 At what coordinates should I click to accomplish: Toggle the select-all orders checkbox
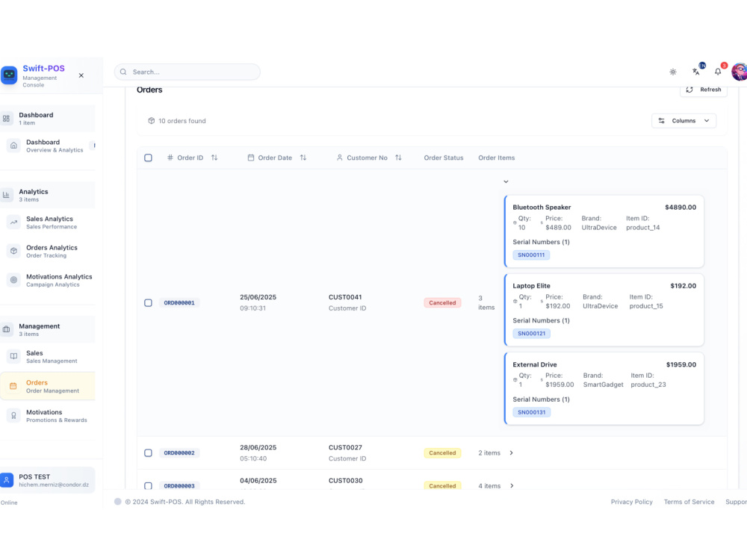point(148,158)
